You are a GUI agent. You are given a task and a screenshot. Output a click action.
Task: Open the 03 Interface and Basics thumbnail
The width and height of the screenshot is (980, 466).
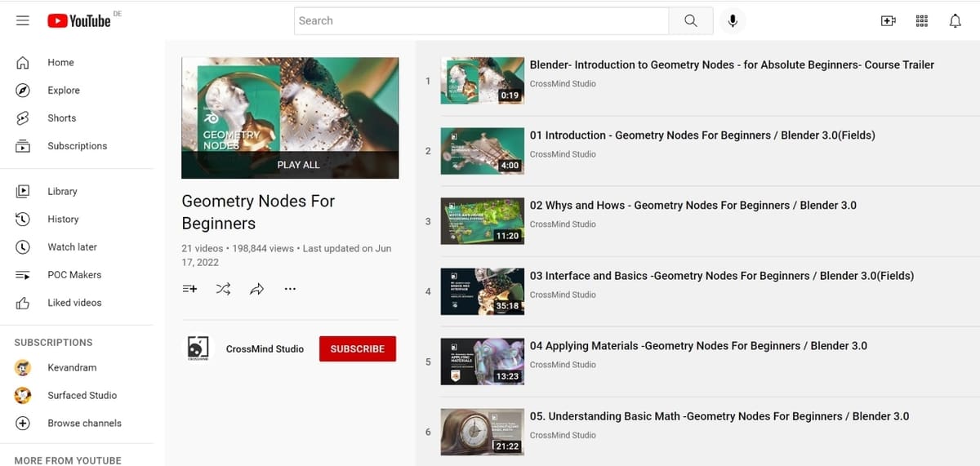point(482,291)
